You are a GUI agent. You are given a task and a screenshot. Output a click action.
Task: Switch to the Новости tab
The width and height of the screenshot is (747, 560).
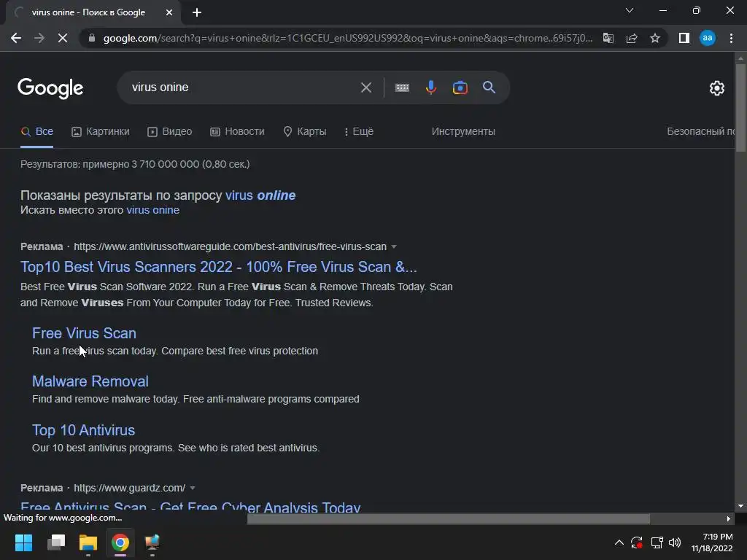pyautogui.click(x=237, y=131)
